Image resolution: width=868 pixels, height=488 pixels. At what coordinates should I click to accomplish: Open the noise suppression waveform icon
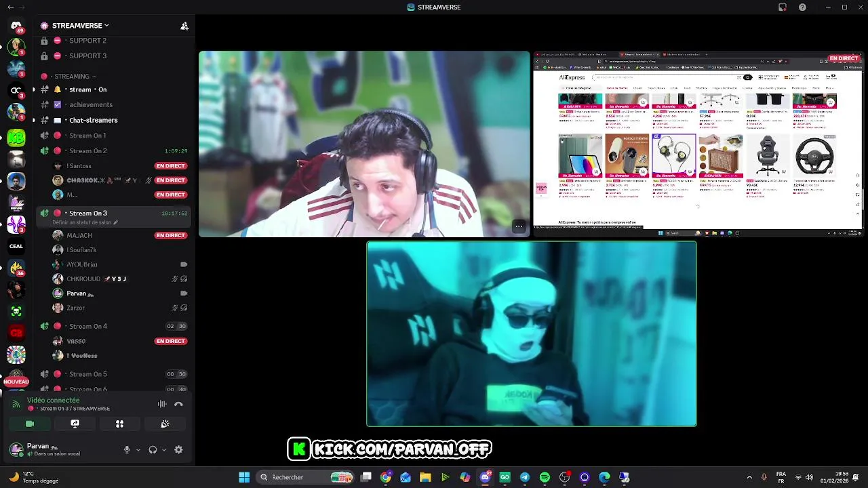162,404
